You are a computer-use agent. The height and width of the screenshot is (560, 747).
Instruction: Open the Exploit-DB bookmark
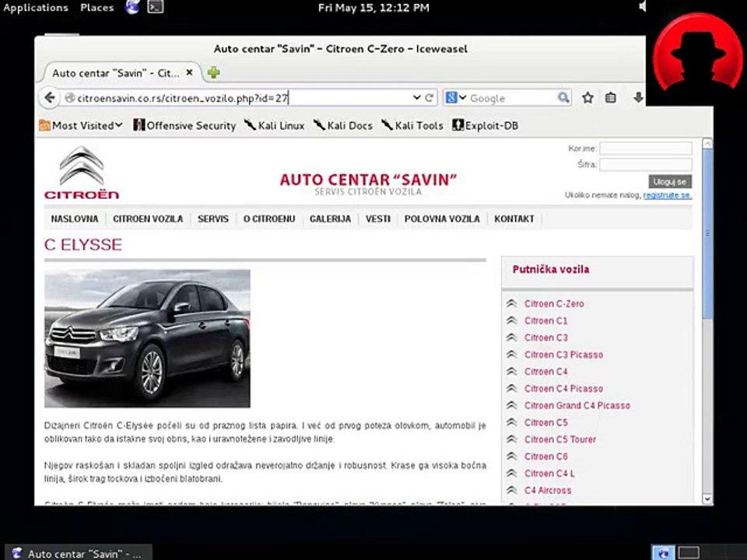pyautogui.click(x=485, y=125)
